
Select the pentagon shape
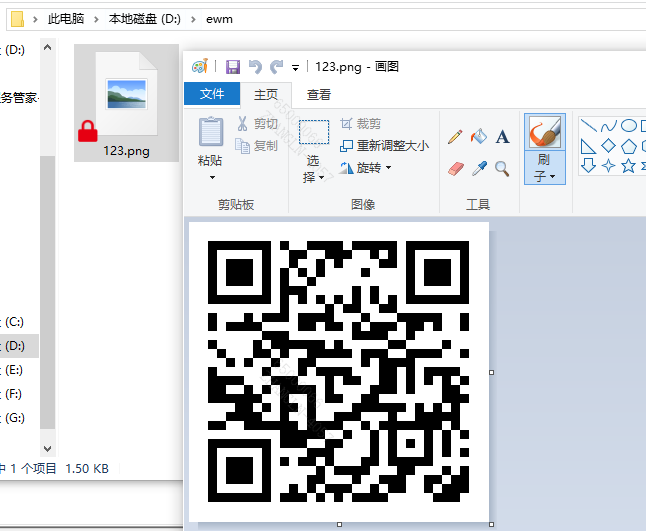coord(629,146)
